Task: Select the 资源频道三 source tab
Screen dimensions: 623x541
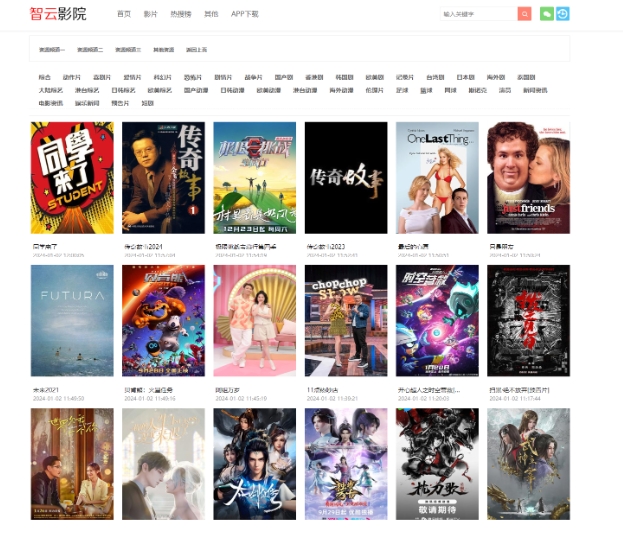Action: tap(128, 50)
